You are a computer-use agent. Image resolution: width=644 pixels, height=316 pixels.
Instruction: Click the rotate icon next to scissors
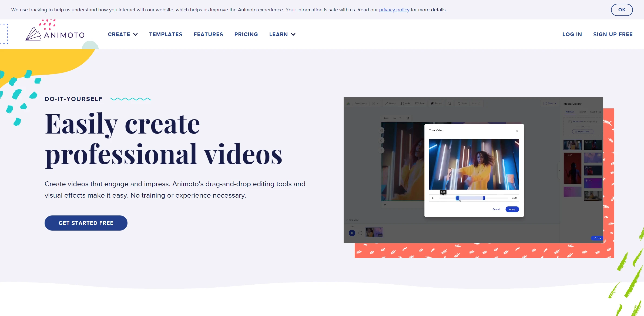pos(400,118)
